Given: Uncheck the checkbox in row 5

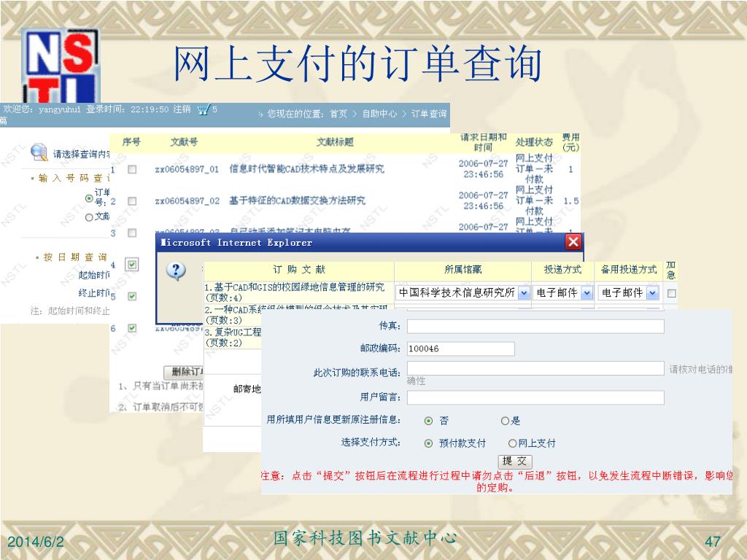Looking at the screenshot, I should (x=132, y=296).
